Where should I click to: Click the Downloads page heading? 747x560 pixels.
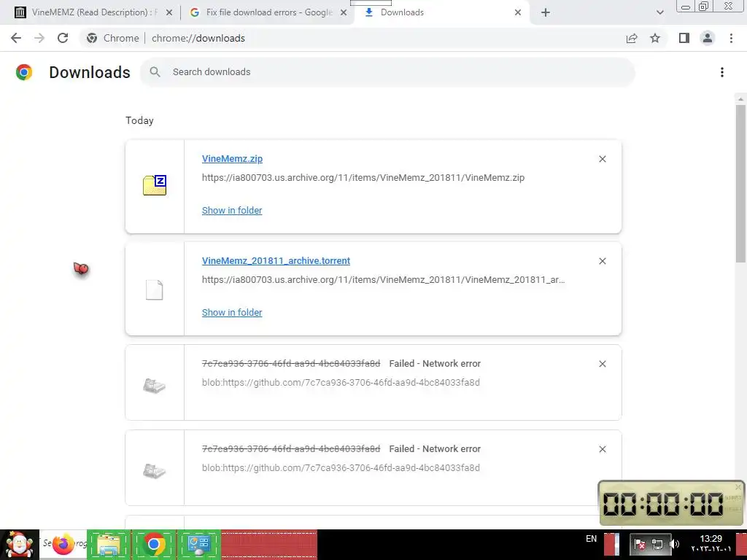click(90, 72)
